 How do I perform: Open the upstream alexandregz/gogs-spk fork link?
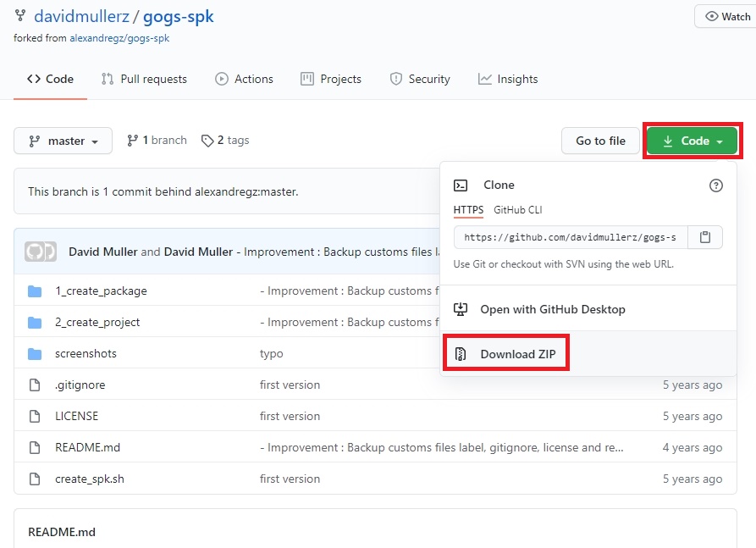[119, 38]
